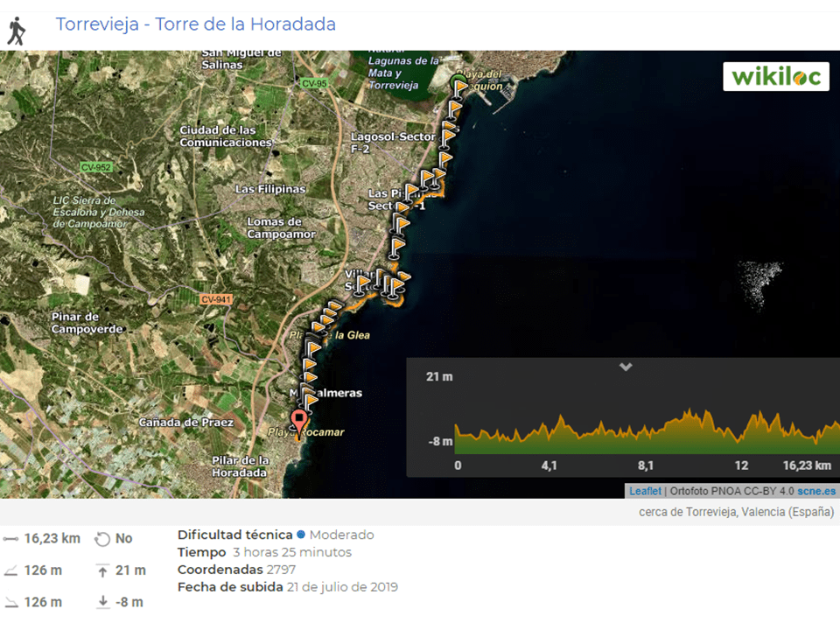The width and height of the screenshot is (840, 630).
Task: Click the CV-95 road sign on map
Action: (313, 83)
